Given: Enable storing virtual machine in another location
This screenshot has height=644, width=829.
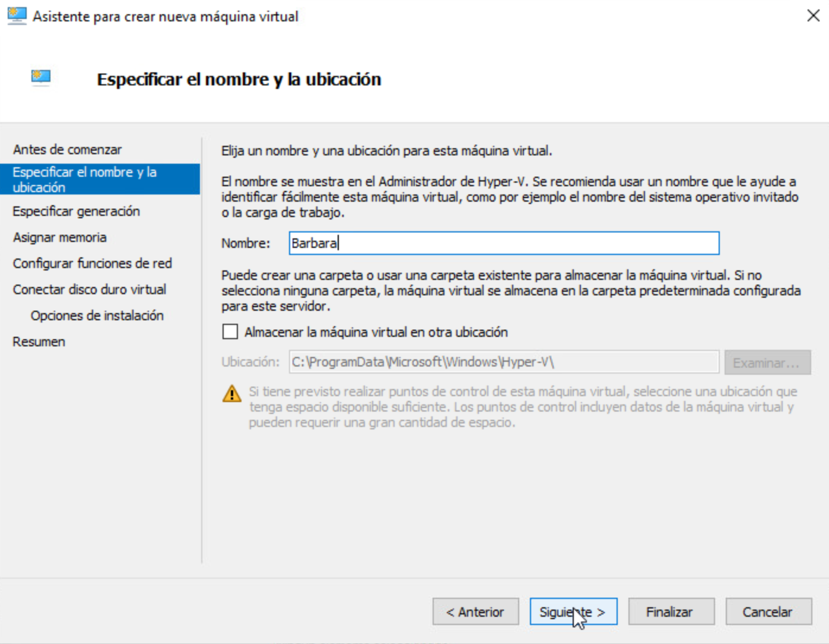Looking at the screenshot, I should point(230,332).
